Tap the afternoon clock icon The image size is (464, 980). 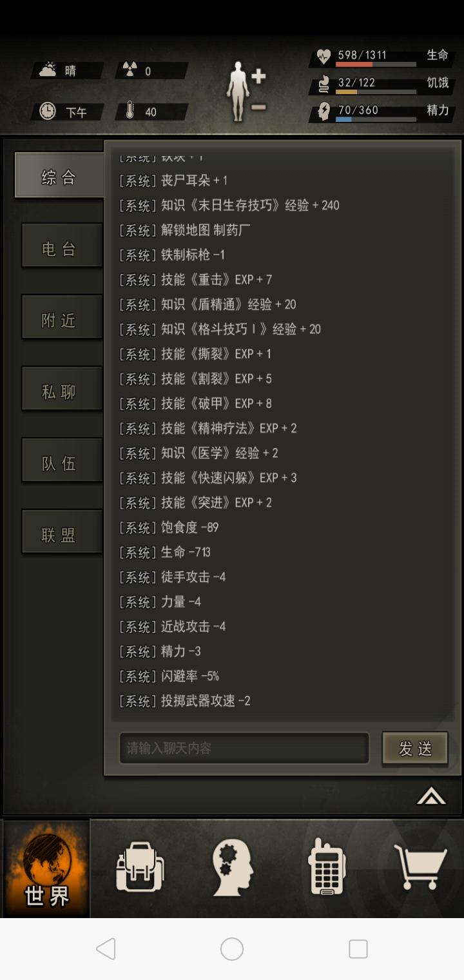[47, 112]
